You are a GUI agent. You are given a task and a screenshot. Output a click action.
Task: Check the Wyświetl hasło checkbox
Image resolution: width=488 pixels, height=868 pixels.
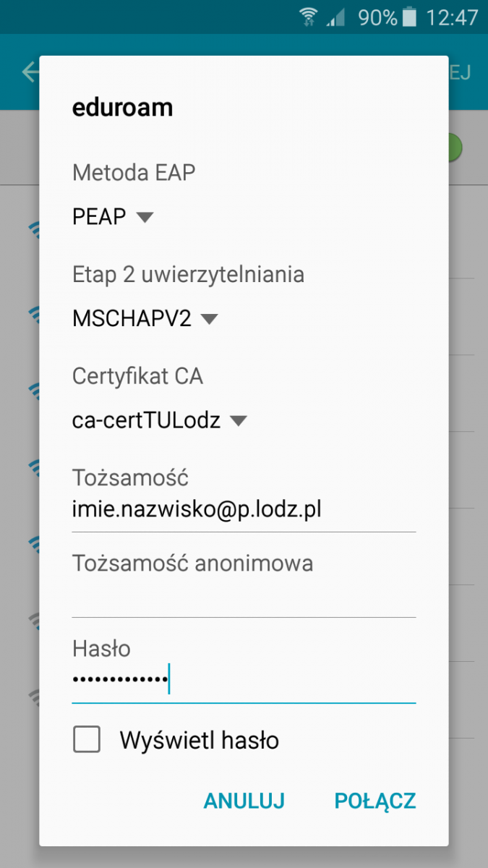(87, 740)
